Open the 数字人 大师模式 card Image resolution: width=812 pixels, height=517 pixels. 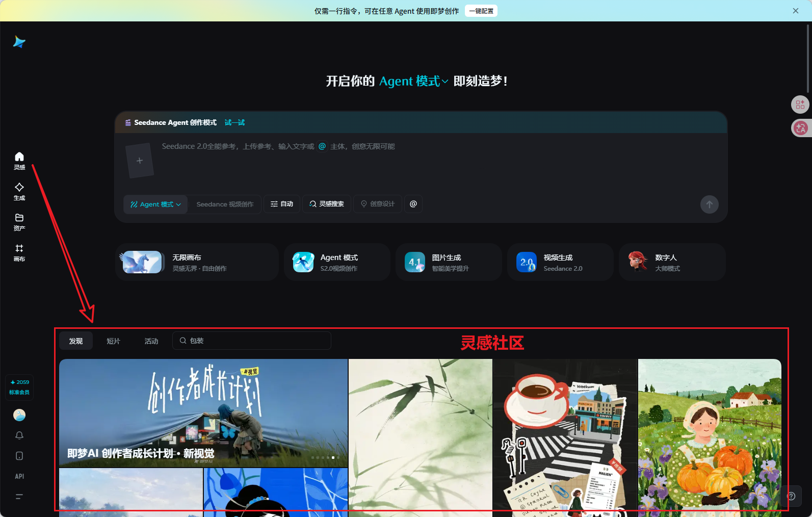672,262
